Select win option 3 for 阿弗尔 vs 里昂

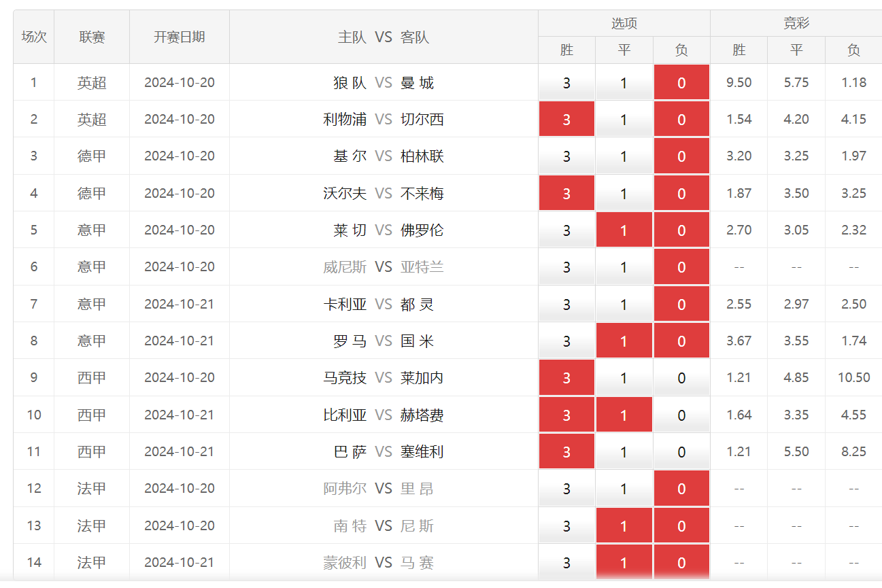[x=566, y=489]
